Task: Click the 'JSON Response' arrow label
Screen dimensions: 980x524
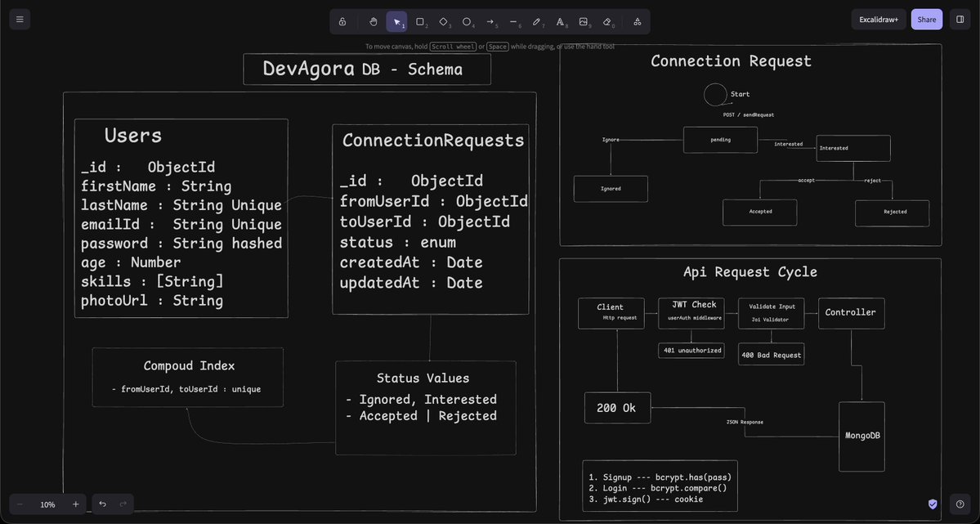Action: click(745, 422)
